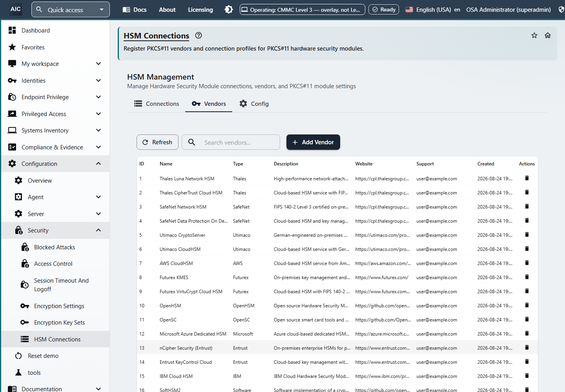The height and width of the screenshot is (392, 565).
Task: Click the shield icon in the top bar
Action: point(561,9)
